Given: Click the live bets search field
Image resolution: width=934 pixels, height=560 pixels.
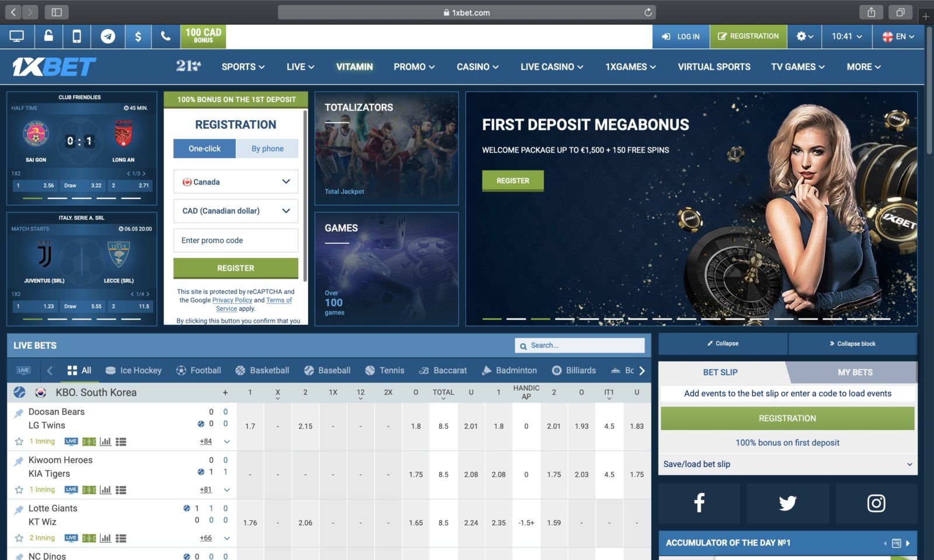Looking at the screenshot, I should click(x=580, y=345).
